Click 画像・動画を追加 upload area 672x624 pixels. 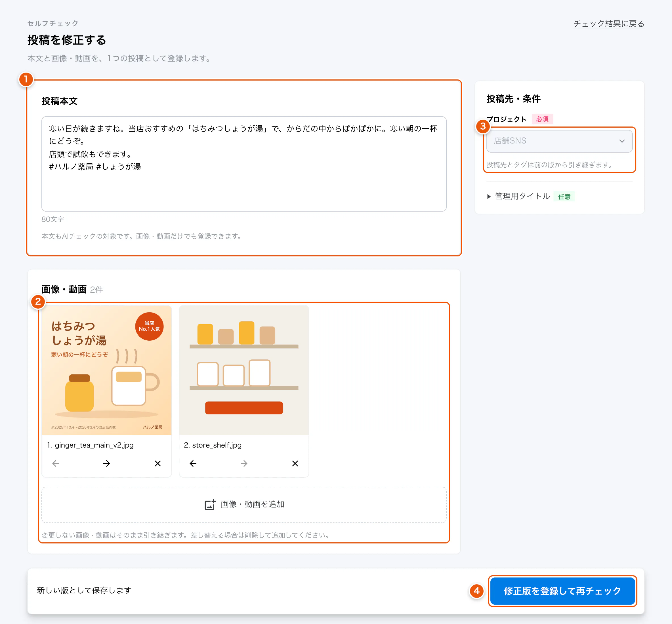(x=244, y=505)
